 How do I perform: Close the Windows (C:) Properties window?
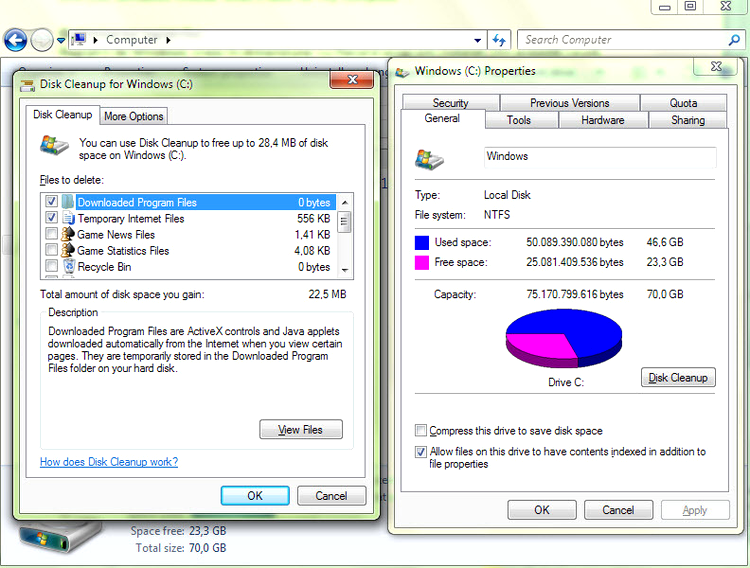(716, 67)
